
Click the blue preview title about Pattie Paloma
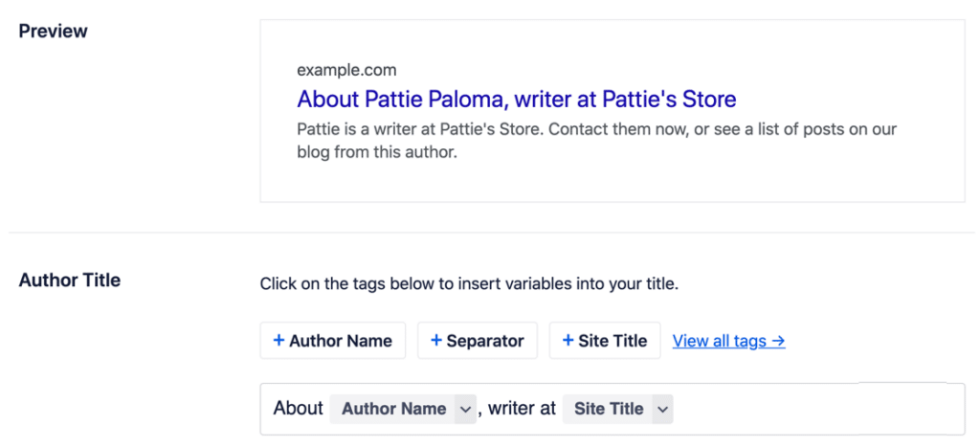pyautogui.click(x=516, y=99)
